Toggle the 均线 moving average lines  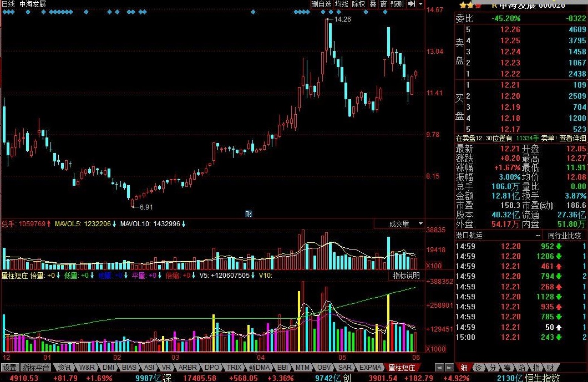pyautogui.click(x=342, y=4)
